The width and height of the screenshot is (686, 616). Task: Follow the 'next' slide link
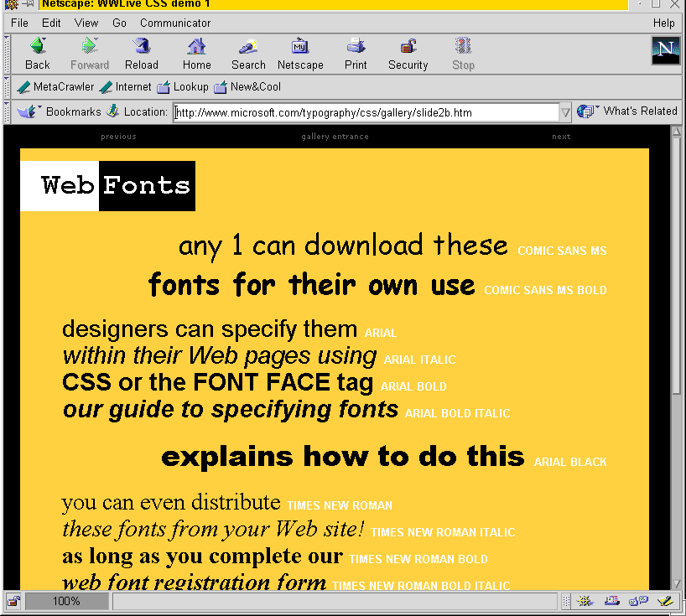pos(561,137)
